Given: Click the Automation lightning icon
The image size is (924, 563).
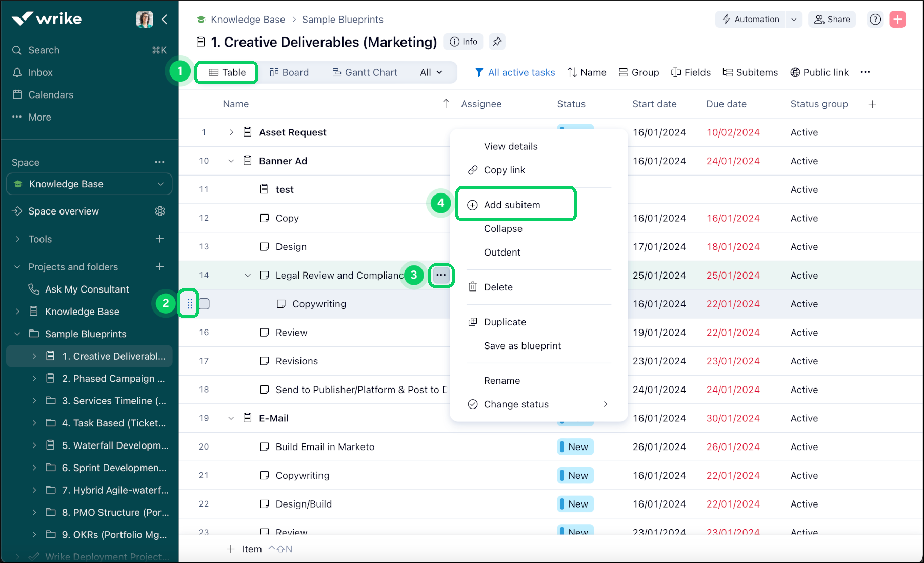Looking at the screenshot, I should (x=727, y=19).
